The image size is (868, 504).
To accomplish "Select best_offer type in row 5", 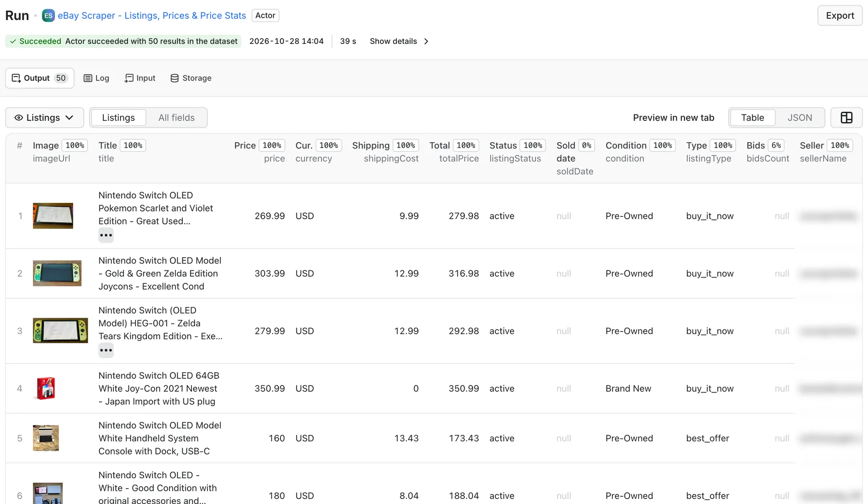I will 707,438.
